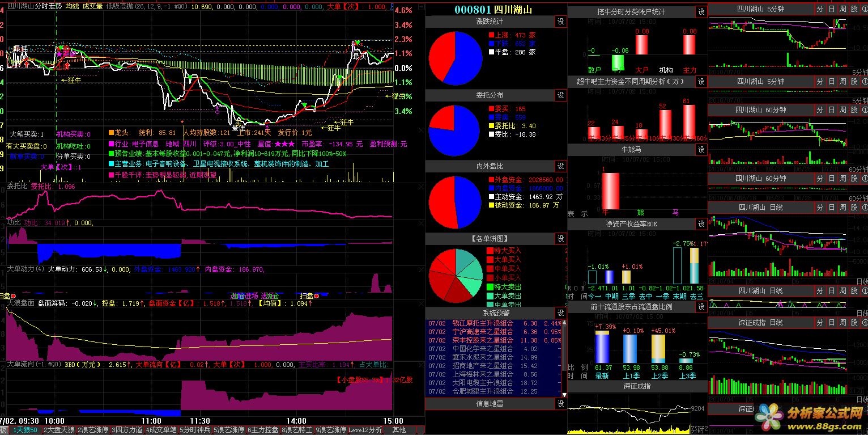Open the Level2分析 tab
This screenshot has height=435, width=868.
click(x=365, y=430)
